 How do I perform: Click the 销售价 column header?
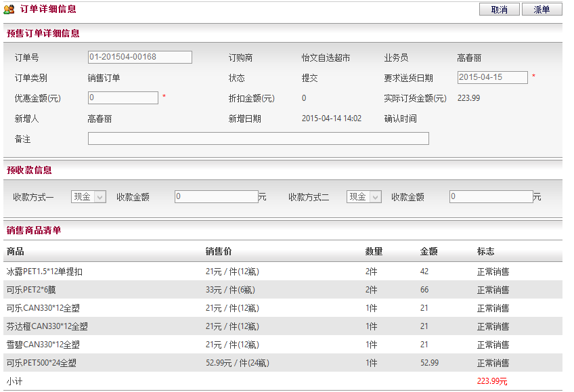click(x=219, y=251)
